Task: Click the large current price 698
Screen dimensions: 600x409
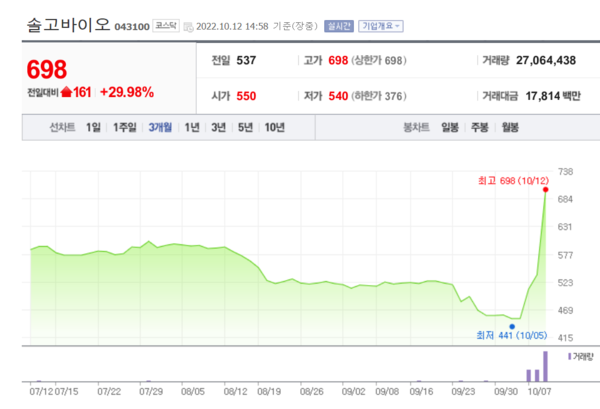Action: [47, 70]
